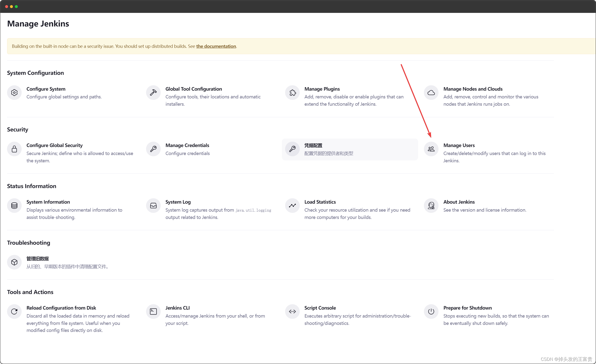Open About Jenkins title link
The height and width of the screenshot is (364, 596).
[x=459, y=202]
